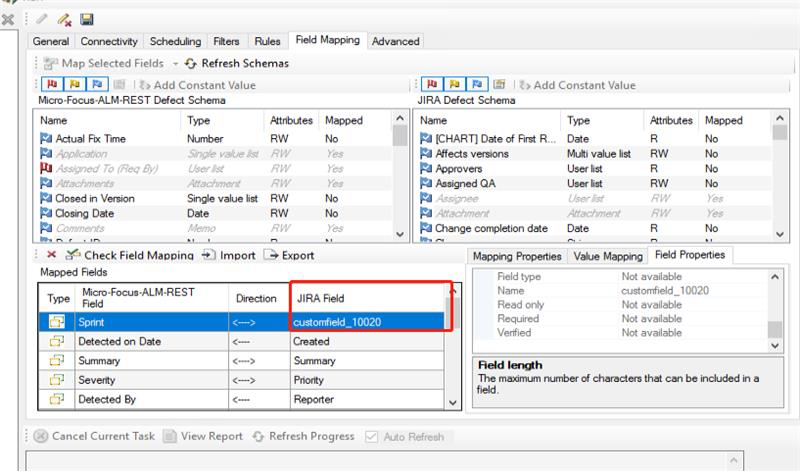Click Refresh Schemas
The image size is (800, 471).
pyautogui.click(x=237, y=63)
